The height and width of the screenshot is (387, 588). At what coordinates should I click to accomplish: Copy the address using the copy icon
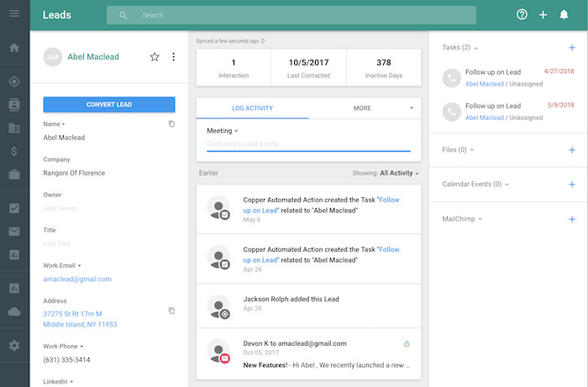pos(171,311)
